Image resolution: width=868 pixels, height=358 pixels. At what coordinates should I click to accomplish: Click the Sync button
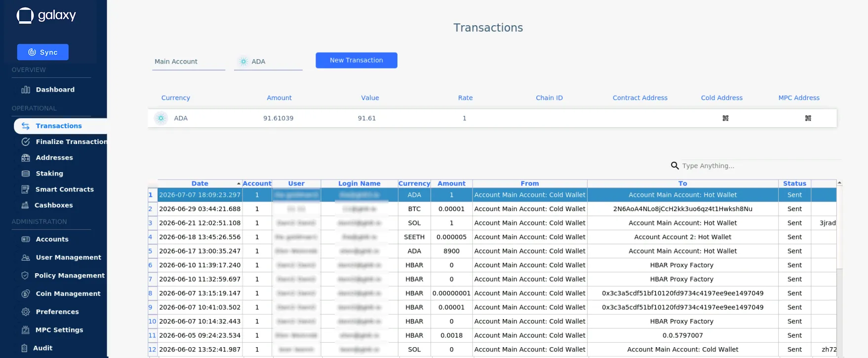click(43, 52)
